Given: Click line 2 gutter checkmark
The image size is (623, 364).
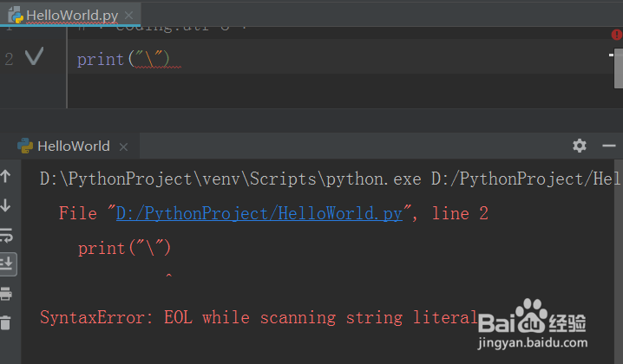Looking at the screenshot, I should coord(34,56).
